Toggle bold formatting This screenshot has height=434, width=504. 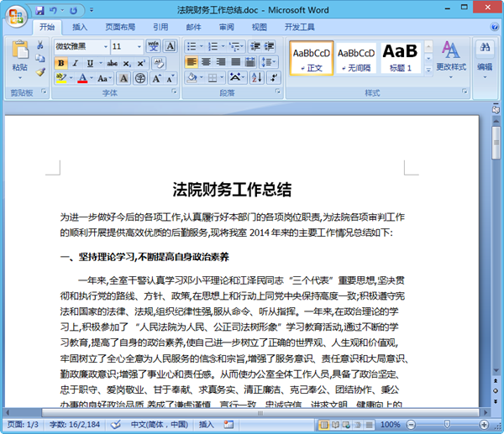click(x=61, y=63)
